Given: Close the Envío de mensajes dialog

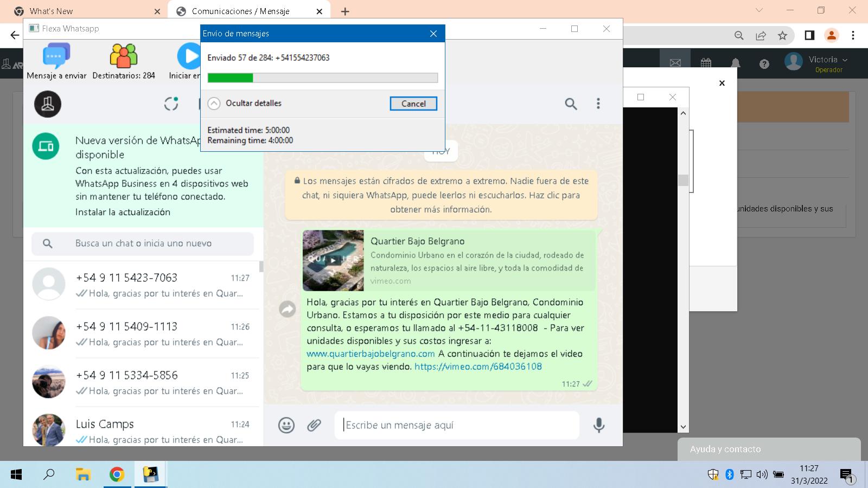Looking at the screenshot, I should coord(433,34).
